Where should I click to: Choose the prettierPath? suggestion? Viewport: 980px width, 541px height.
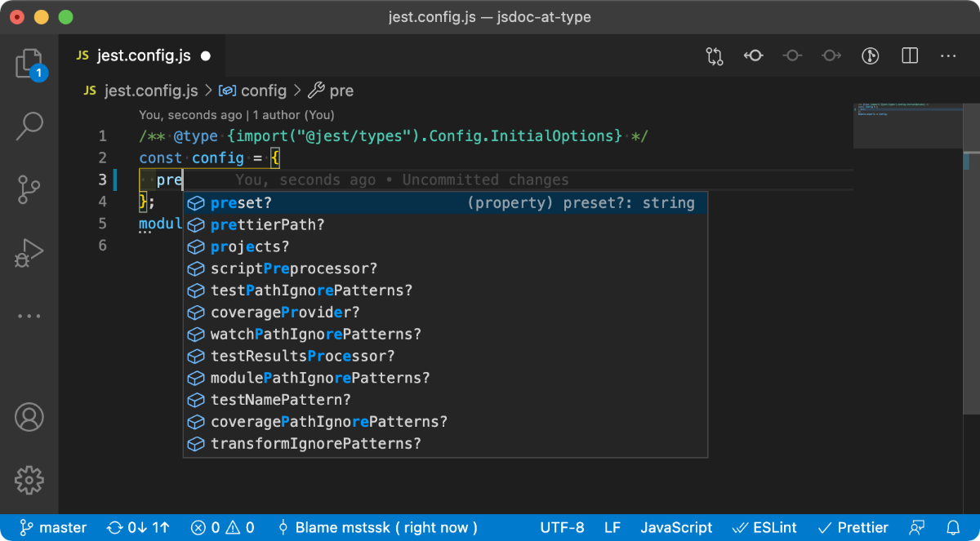click(x=445, y=224)
